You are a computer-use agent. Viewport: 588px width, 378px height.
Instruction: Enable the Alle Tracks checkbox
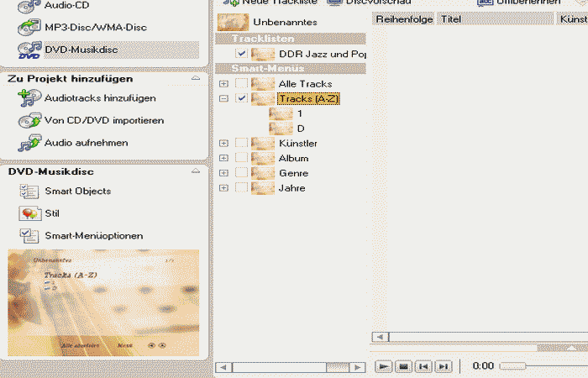tap(242, 84)
